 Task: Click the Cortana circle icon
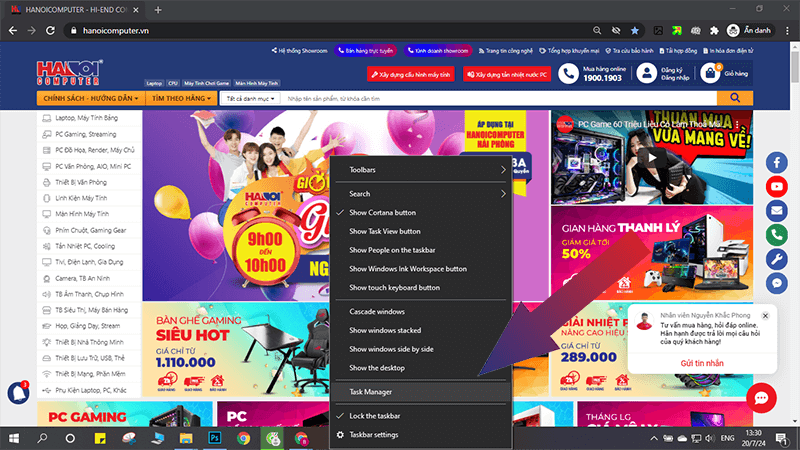pos(70,438)
